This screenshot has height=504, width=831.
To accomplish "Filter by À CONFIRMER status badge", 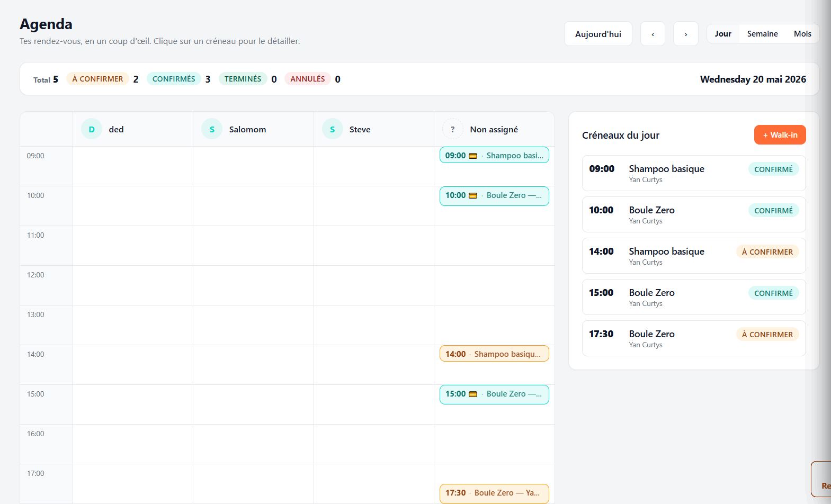I will 97,79.
